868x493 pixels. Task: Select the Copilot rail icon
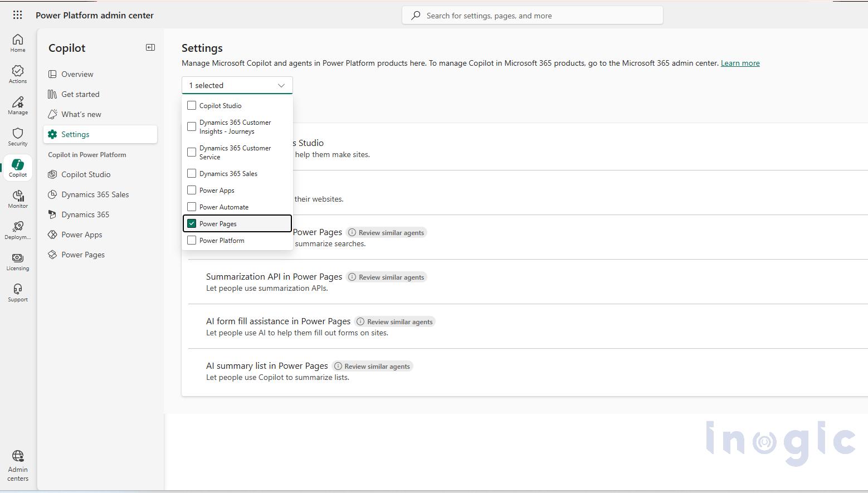tap(18, 168)
